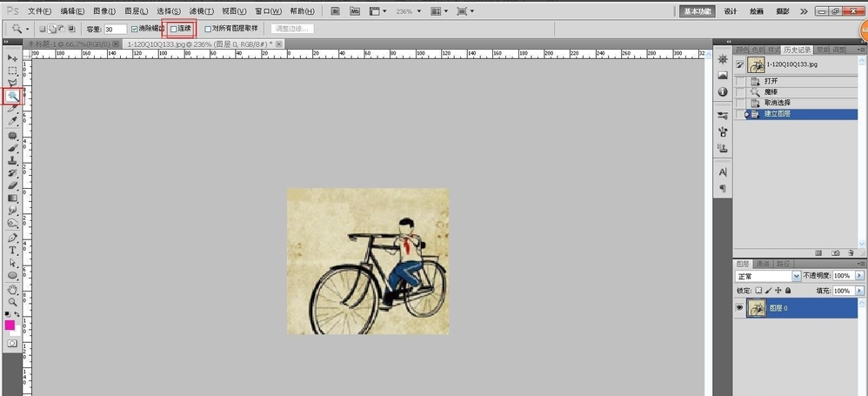Select the Zoom tool in toolbox
Screen dimensions: 868x396
click(x=12, y=302)
